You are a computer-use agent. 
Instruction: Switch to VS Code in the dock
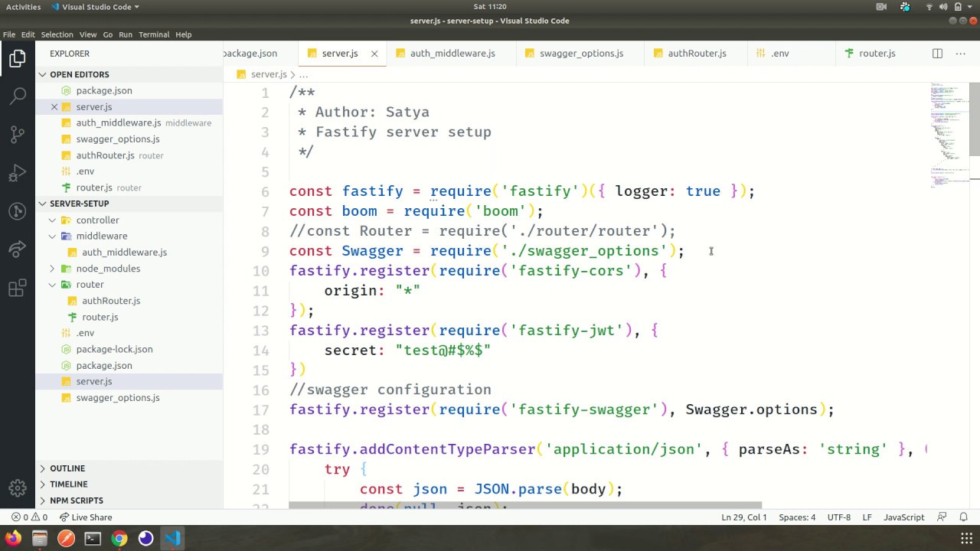172,538
